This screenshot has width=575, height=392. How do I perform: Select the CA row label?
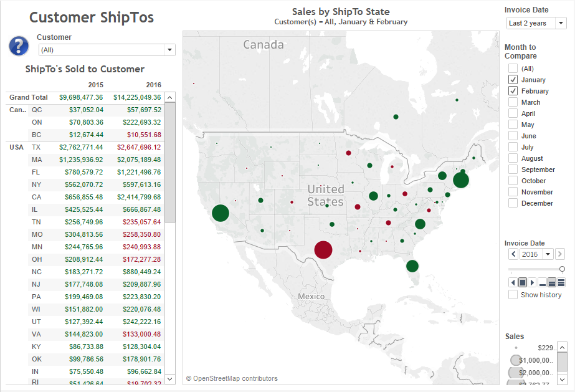(x=36, y=197)
